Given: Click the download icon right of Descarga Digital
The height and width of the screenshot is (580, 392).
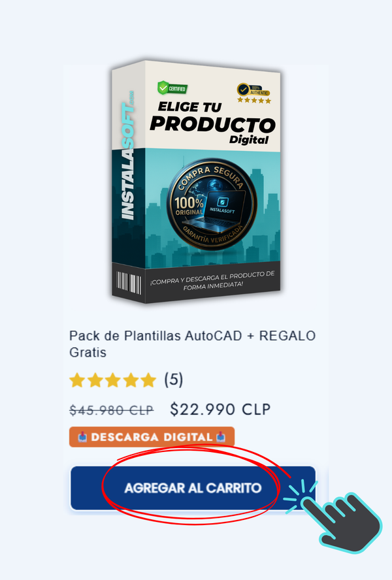Looking at the screenshot, I should (221, 437).
